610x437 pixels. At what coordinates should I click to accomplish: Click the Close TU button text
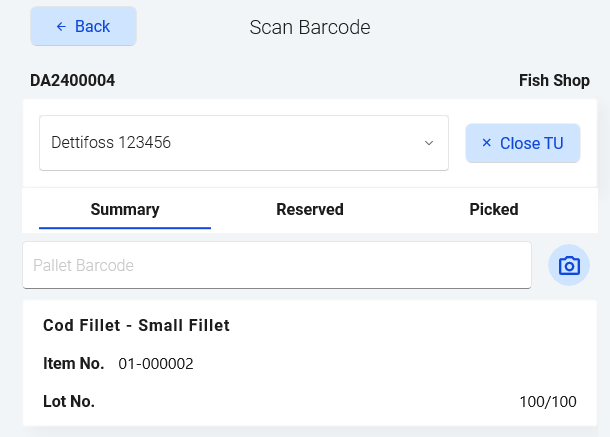[x=532, y=143]
